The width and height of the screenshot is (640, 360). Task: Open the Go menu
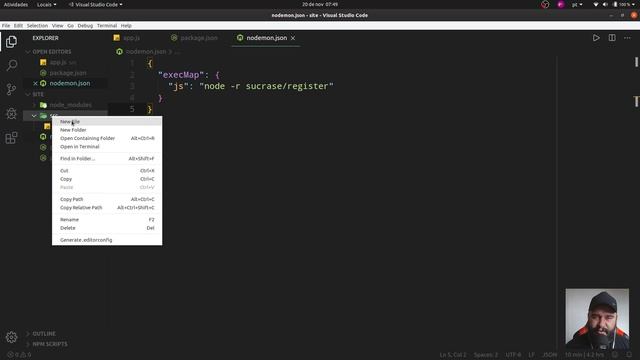click(x=71, y=26)
